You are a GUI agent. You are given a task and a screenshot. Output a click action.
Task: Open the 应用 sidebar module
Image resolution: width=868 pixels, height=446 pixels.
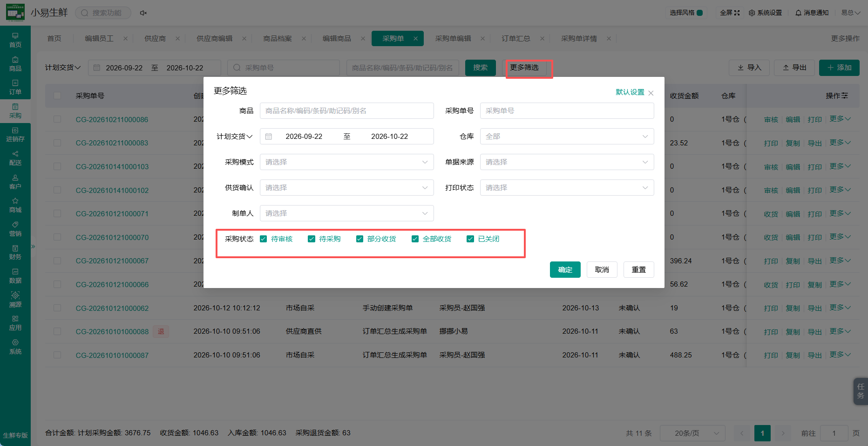click(x=15, y=323)
